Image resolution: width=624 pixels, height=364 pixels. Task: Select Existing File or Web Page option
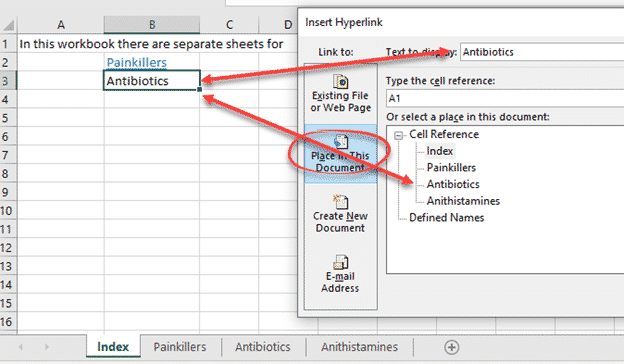pos(341,94)
